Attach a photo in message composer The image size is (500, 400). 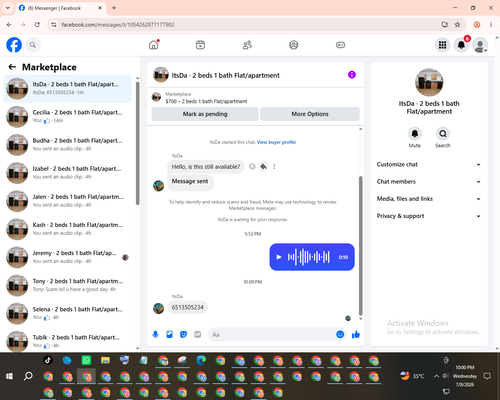(x=169, y=334)
